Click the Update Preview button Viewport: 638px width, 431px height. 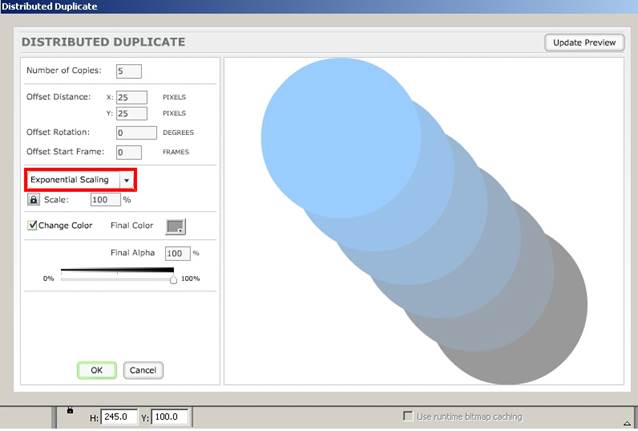tap(584, 43)
